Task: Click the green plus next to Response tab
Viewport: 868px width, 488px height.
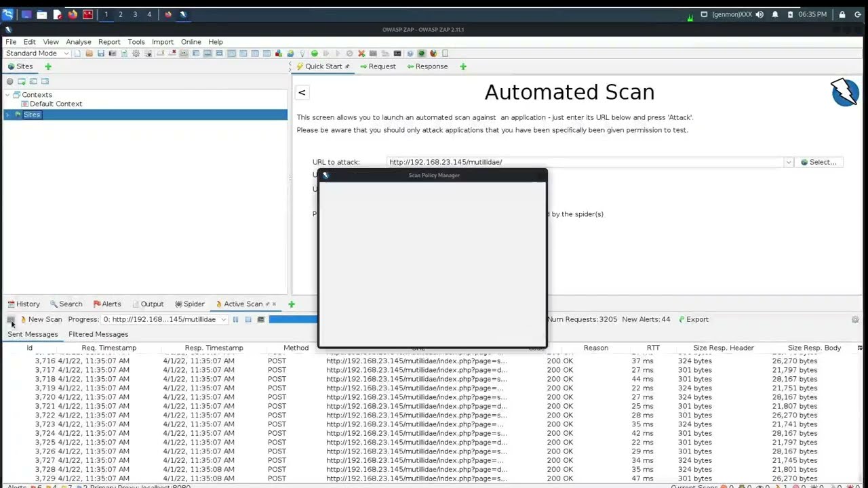Action: (463, 66)
